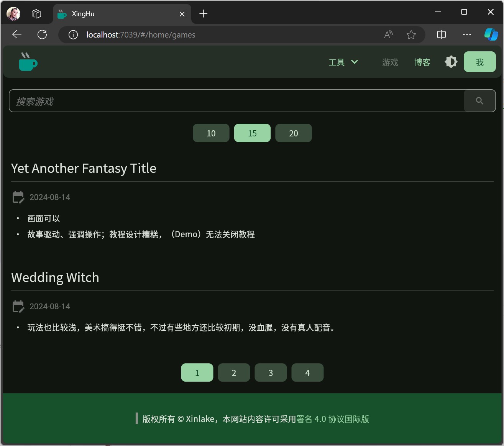Add page to favorites star

pos(411,35)
